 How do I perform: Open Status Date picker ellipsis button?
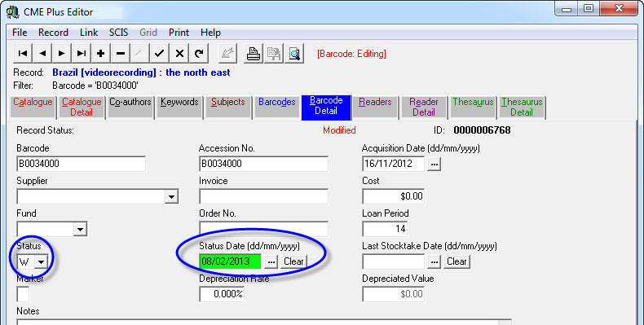[271, 261]
